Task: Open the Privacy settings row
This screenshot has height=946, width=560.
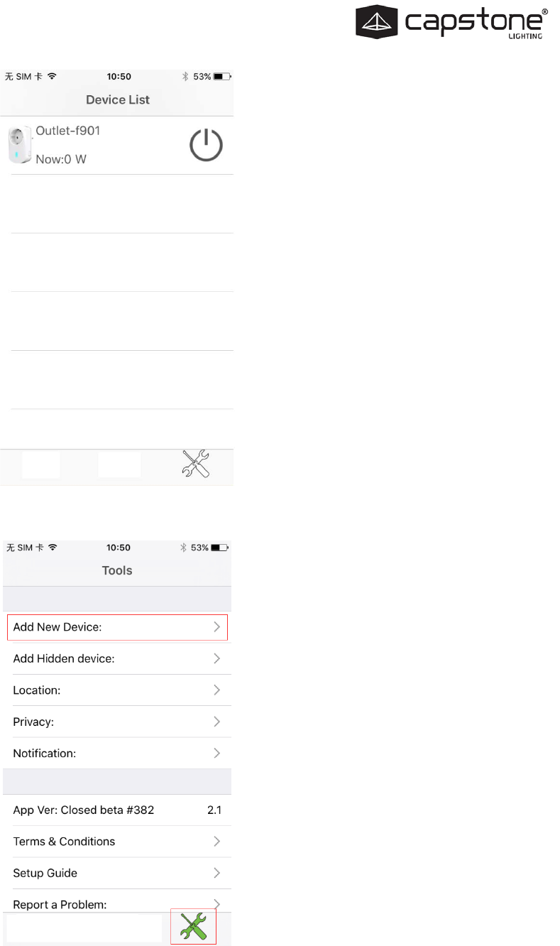Action: pos(117,722)
